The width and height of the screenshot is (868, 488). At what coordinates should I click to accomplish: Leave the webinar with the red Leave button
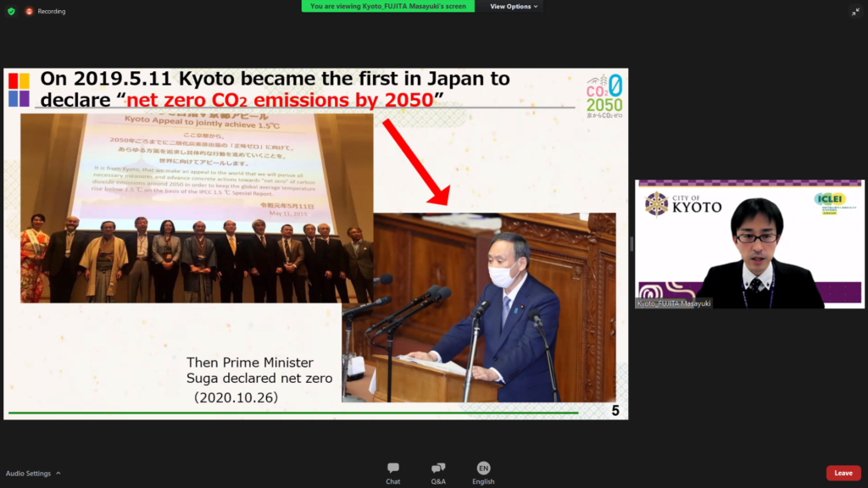click(843, 473)
